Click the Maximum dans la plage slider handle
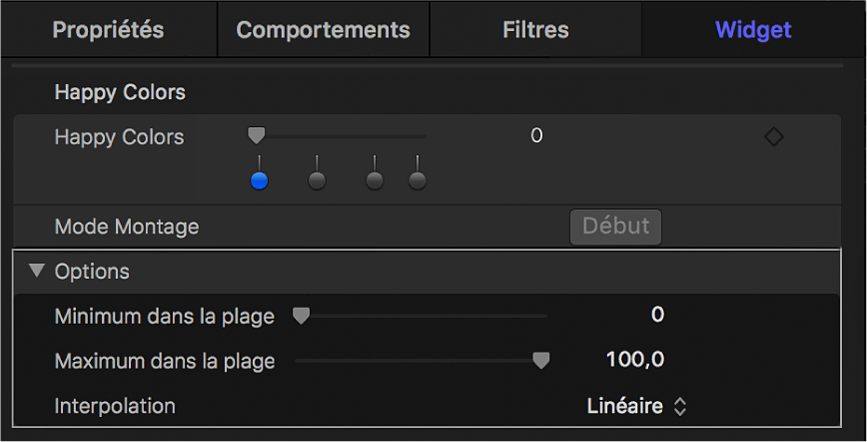Viewport: 867px width, 442px height. 541,361
